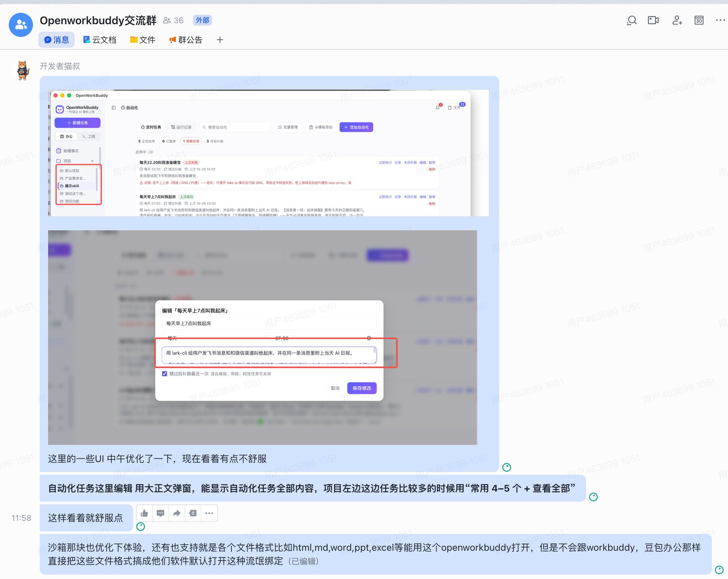
Task: Switch to the 消息 tab
Action: click(x=57, y=40)
